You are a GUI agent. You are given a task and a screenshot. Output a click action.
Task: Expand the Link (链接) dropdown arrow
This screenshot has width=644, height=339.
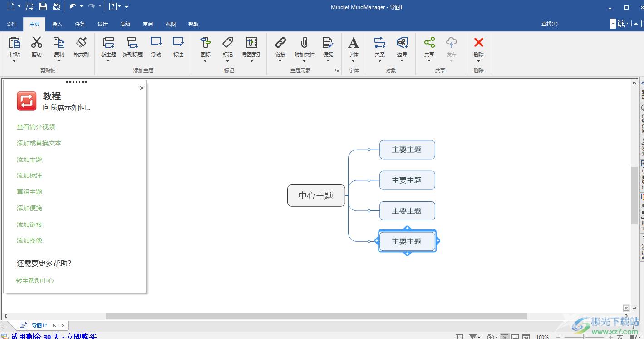pyautogui.click(x=280, y=61)
